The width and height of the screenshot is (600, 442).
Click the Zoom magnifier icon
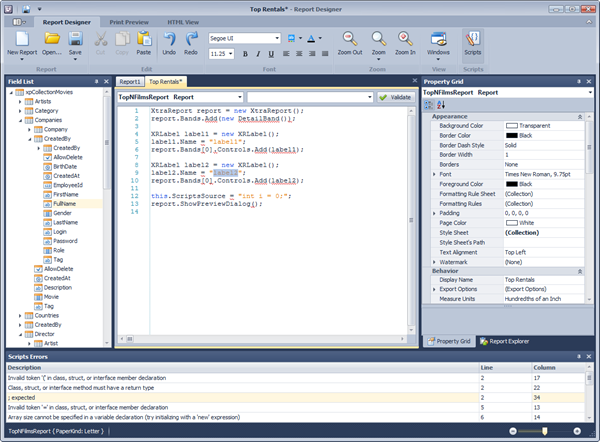378,39
